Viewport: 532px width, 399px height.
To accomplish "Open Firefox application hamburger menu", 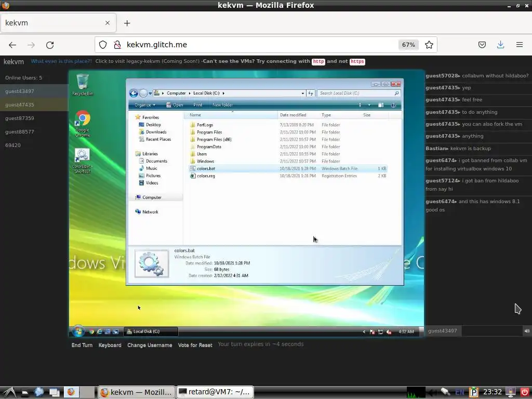I will tap(519, 45).
